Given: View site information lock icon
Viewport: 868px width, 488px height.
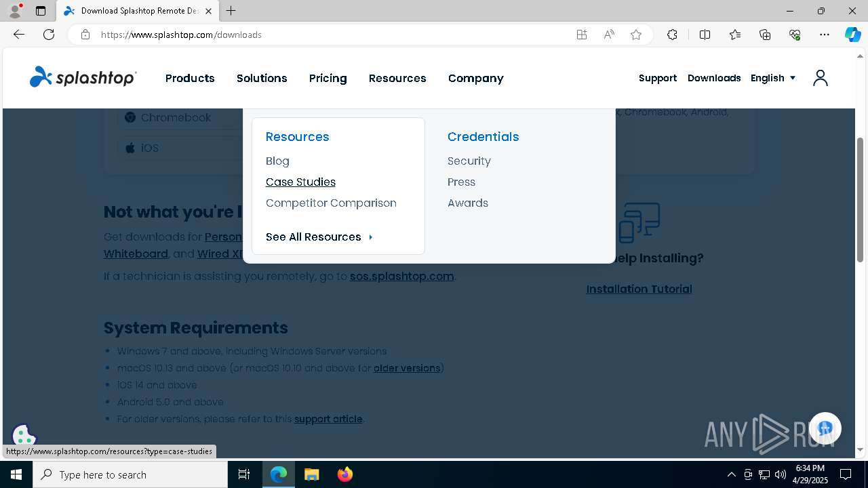Looking at the screenshot, I should 85,35.
